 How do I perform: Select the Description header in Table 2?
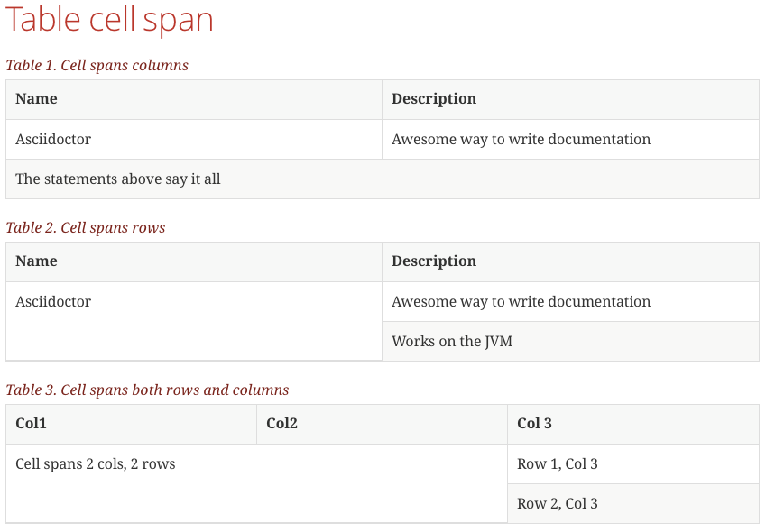[x=433, y=261]
